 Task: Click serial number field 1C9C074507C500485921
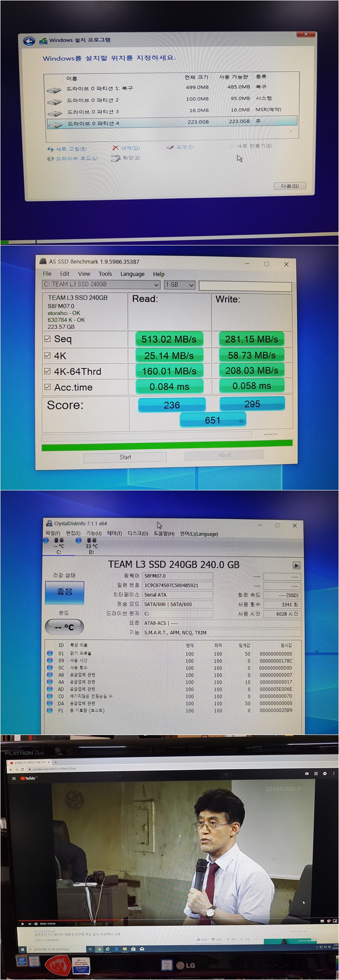click(178, 585)
